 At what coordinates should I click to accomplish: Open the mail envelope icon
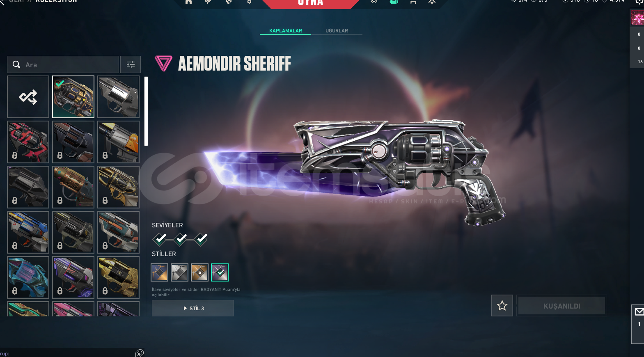(639, 312)
